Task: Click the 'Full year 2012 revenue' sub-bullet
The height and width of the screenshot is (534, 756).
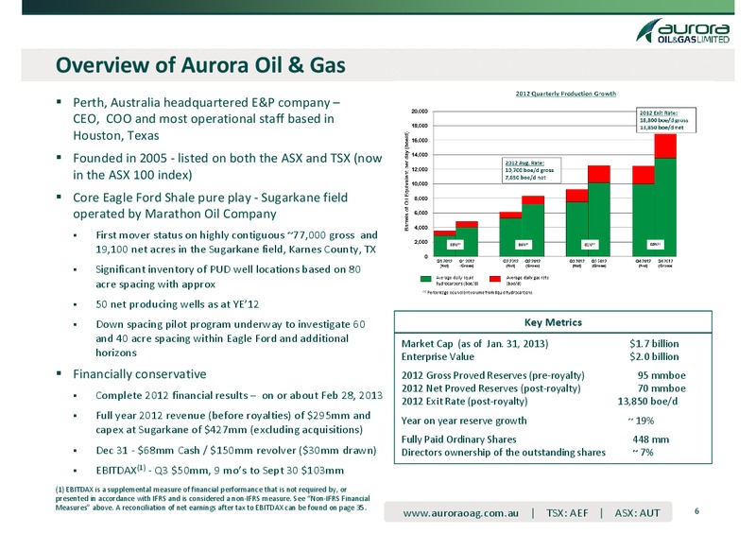Action: [233, 422]
